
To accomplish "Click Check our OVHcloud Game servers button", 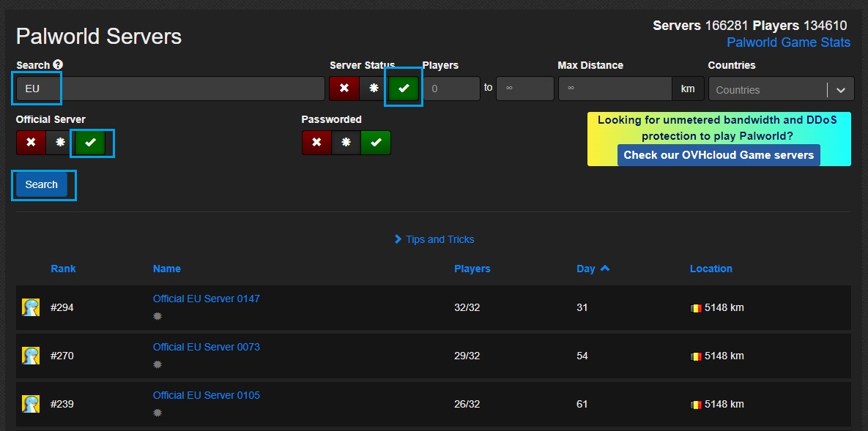I will click(719, 155).
